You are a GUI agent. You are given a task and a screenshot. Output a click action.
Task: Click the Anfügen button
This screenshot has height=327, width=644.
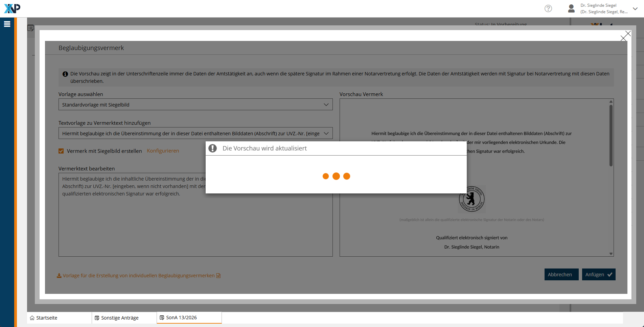pos(598,275)
